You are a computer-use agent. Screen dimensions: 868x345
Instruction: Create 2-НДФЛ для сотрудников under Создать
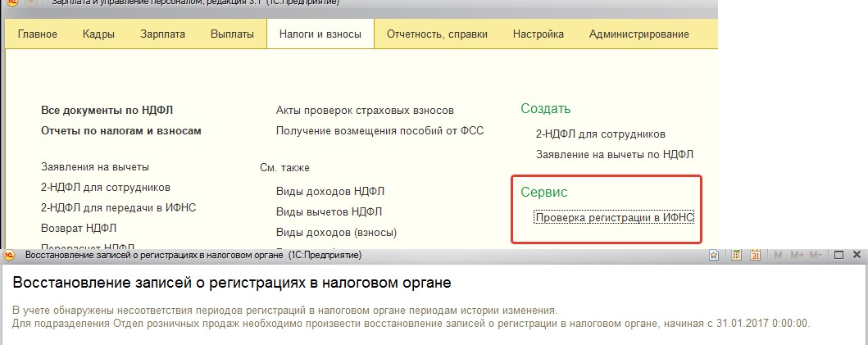point(601,134)
